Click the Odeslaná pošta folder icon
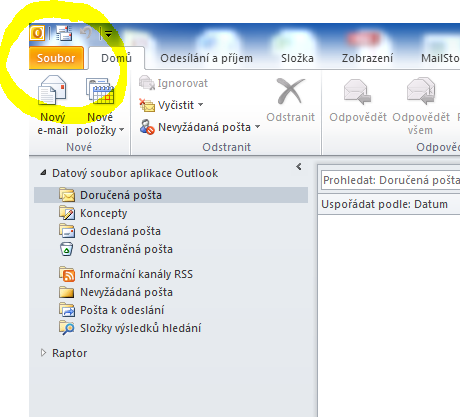Screen dimensions: 460x417 (67, 231)
